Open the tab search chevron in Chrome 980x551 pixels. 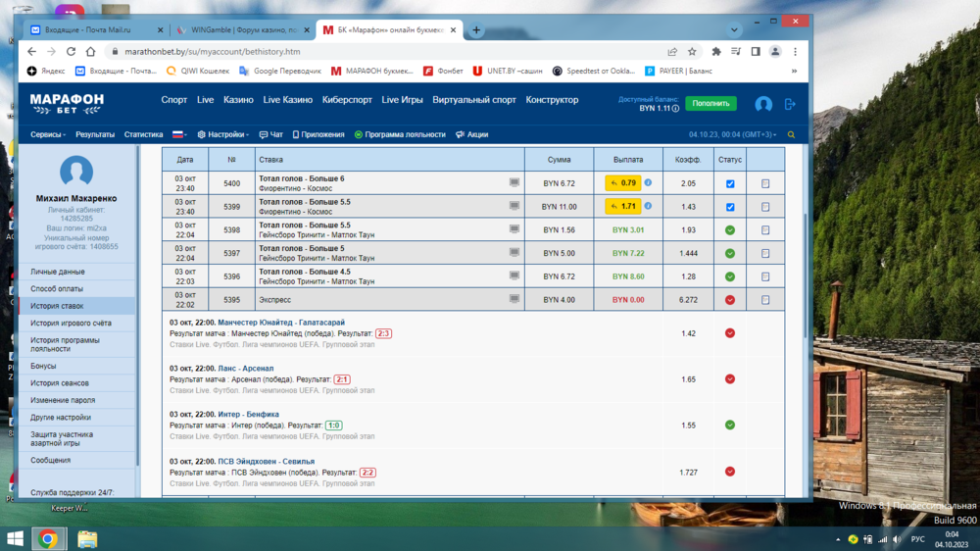[x=734, y=29]
